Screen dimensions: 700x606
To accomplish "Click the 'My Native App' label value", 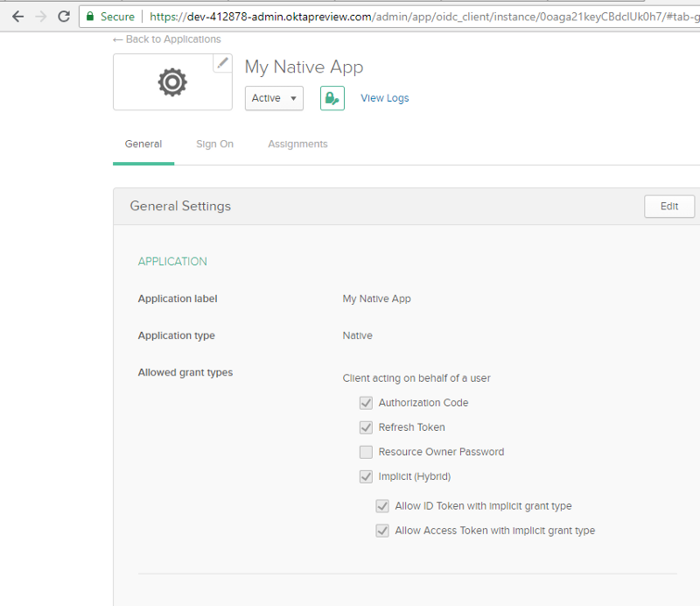I will click(377, 299).
